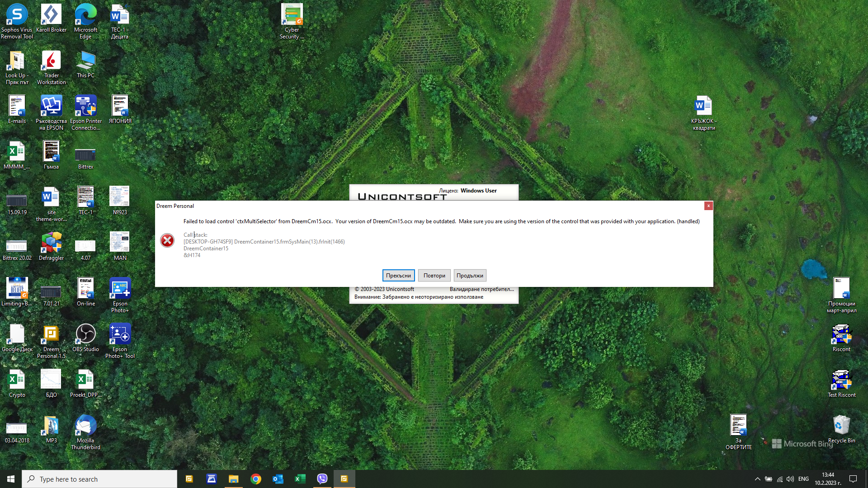This screenshot has width=868, height=488.
Task: Open Epson Photo+ desktop shortcut
Action: (x=120, y=289)
